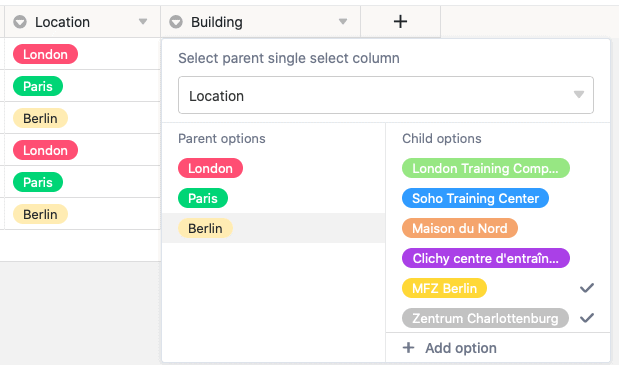This screenshot has height=365, width=619.
Task: Click the Building column single-select type icon
Action: pyautogui.click(x=176, y=22)
